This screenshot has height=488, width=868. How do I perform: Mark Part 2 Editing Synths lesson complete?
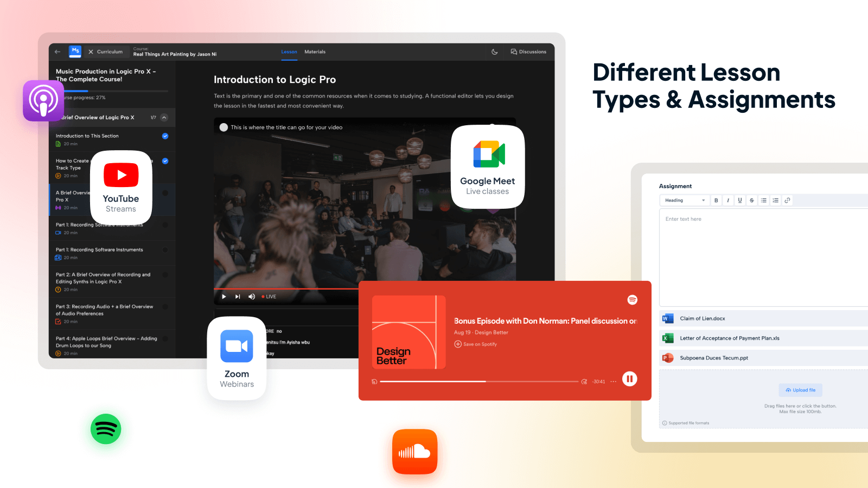click(x=165, y=275)
